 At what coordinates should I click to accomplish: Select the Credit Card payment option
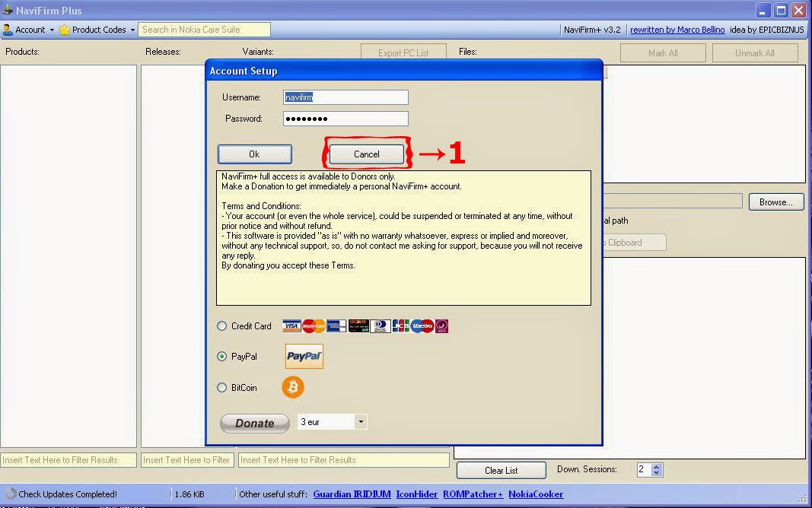click(x=221, y=326)
